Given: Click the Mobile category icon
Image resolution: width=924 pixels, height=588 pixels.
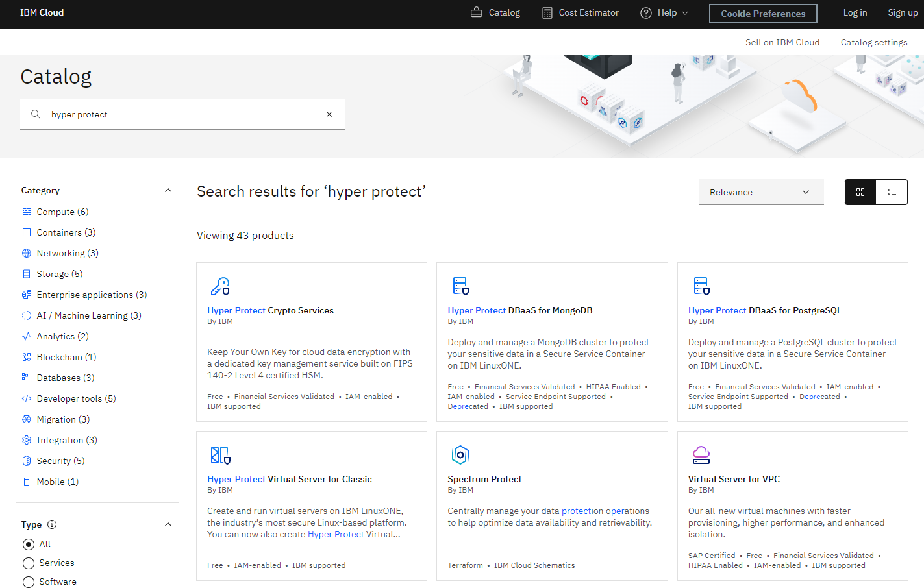Looking at the screenshot, I should (27, 482).
